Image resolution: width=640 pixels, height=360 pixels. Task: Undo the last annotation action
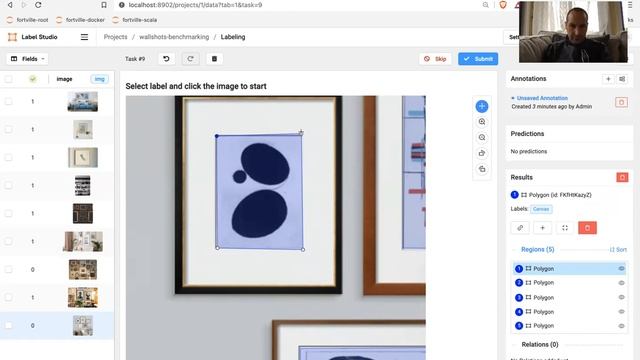point(166,59)
